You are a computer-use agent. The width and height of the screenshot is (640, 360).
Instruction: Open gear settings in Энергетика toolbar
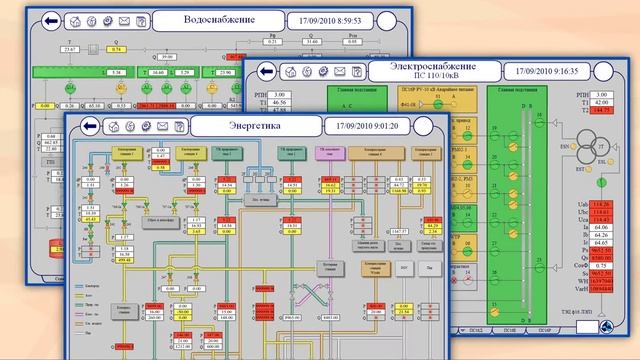coord(146,127)
